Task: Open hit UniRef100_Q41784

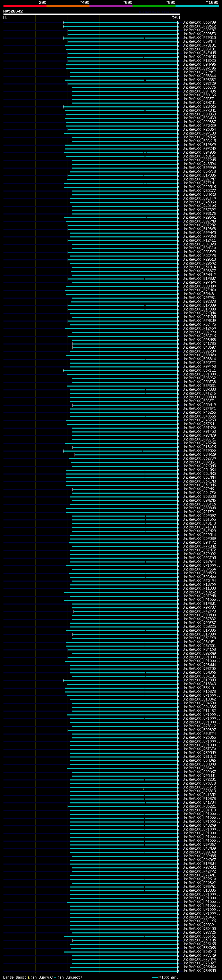Action: click(x=199, y=802)
